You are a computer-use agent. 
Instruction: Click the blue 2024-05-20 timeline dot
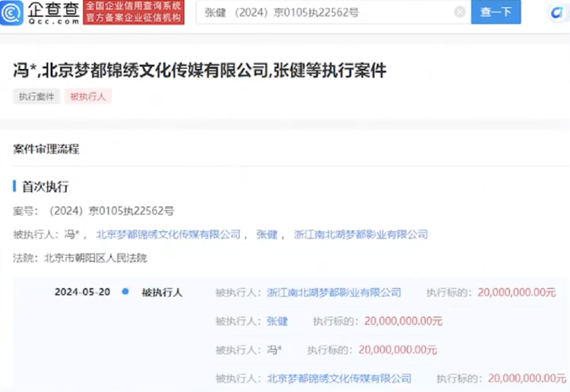pyautogui.click(x=125, y=292)
